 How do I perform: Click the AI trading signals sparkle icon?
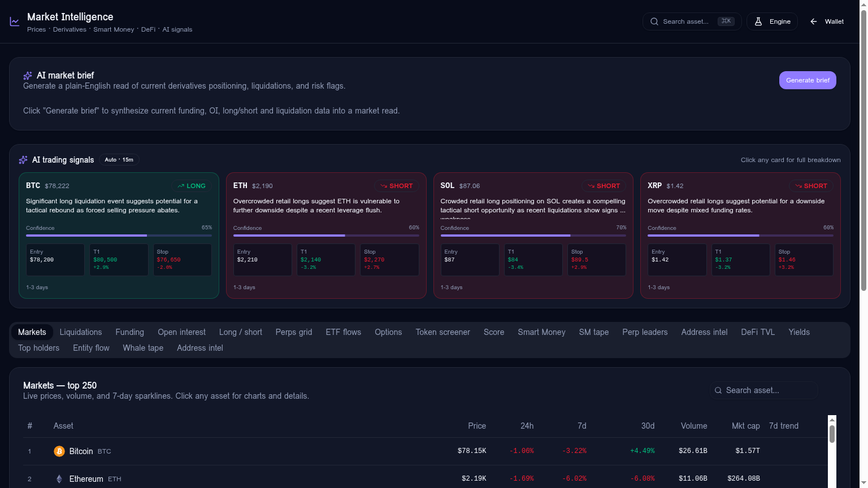pyautogui.click(x=23, y=160)
